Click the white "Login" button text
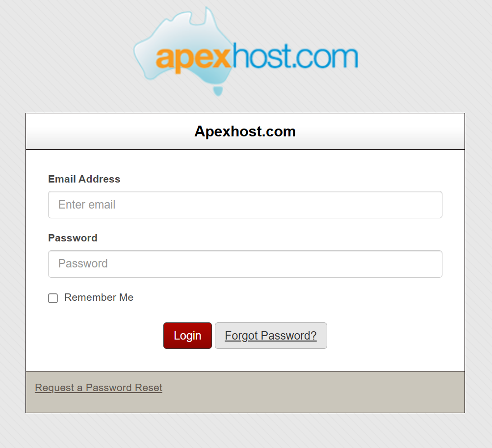 click(x=188, y=336)
